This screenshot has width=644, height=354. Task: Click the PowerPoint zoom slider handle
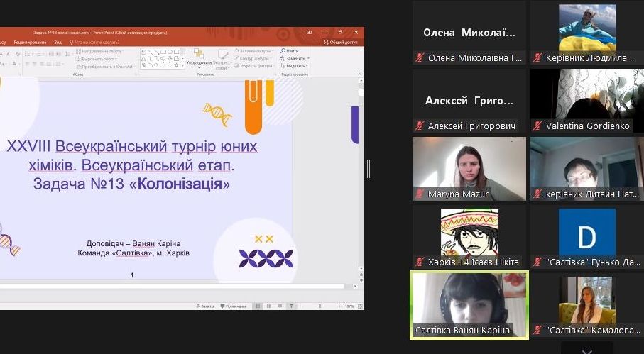click(320, 306)
